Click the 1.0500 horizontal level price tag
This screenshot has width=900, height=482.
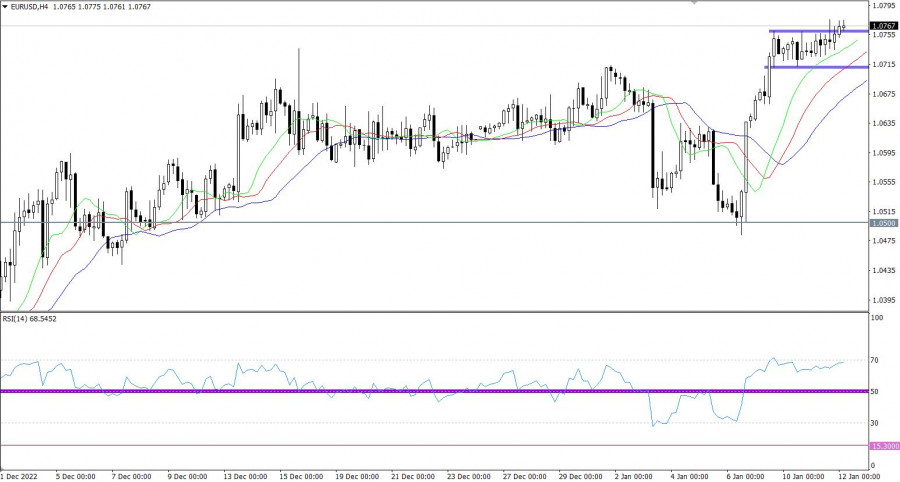tap(883, 222)
